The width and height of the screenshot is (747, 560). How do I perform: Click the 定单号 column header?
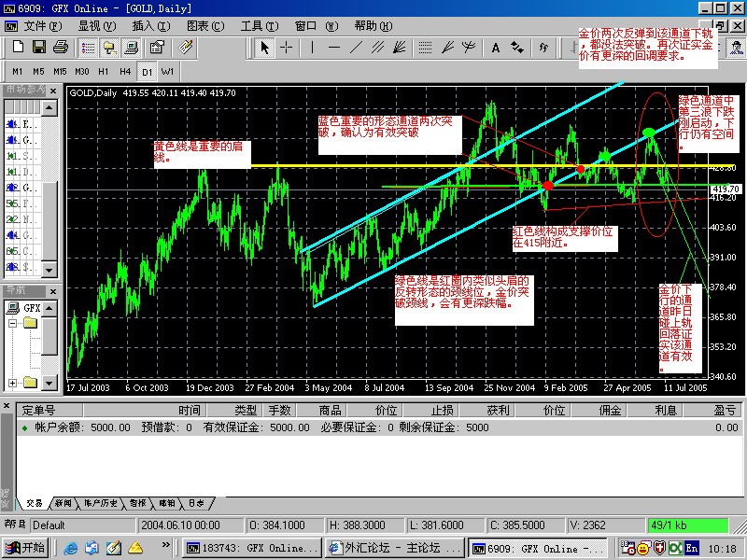coord(50,410)
